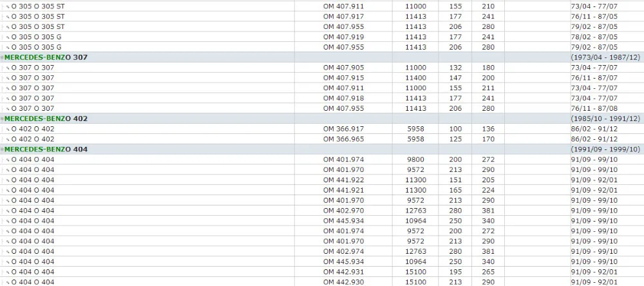Image resolution: width=644 pixels, height=286 pixels.
Task: Click engine code OM 407.905
Action: (343, 68)
